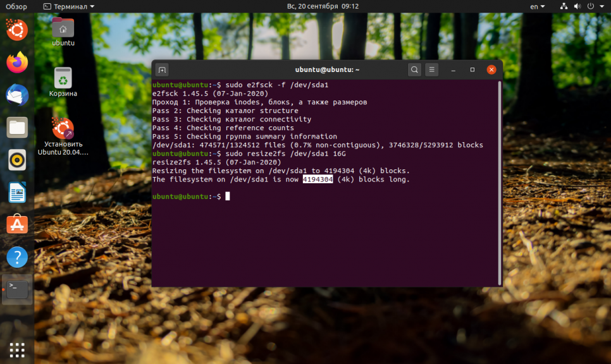Screen dimensions: 611x364
Task: Click the power icon in top bar
Action: pyautogui.click(x=591, y=6)
